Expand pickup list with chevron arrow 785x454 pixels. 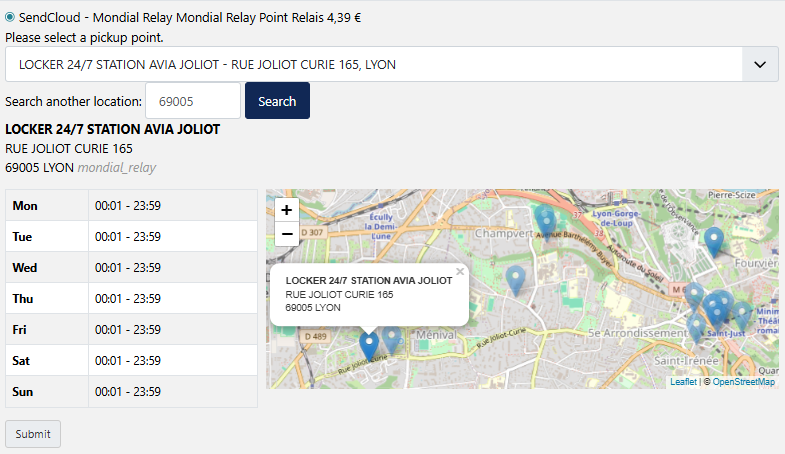tap(759, 64)
